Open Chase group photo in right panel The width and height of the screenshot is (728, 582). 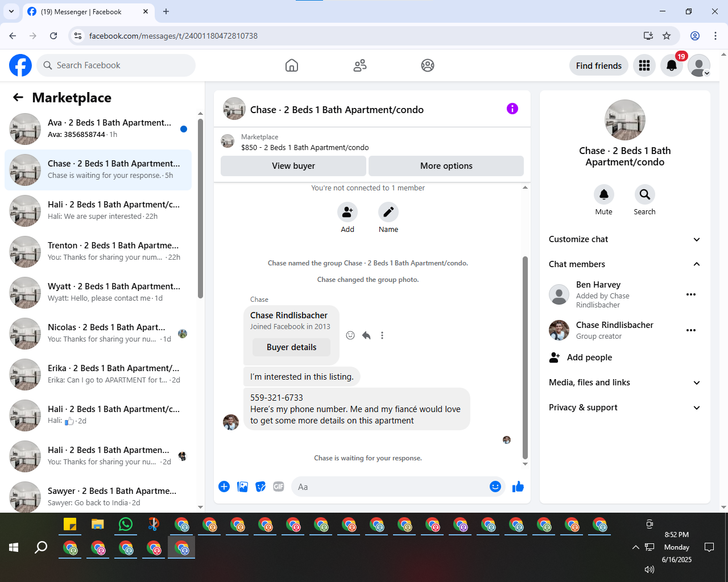click(x=625, y=120)
